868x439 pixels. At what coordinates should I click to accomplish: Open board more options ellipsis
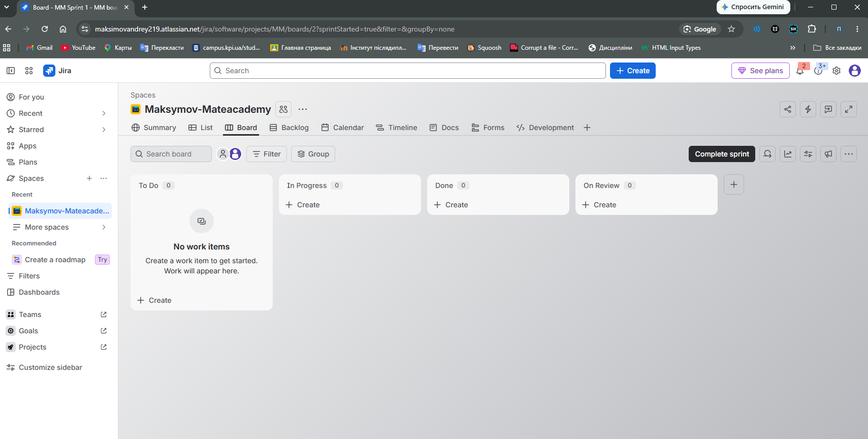click(849, 154)
